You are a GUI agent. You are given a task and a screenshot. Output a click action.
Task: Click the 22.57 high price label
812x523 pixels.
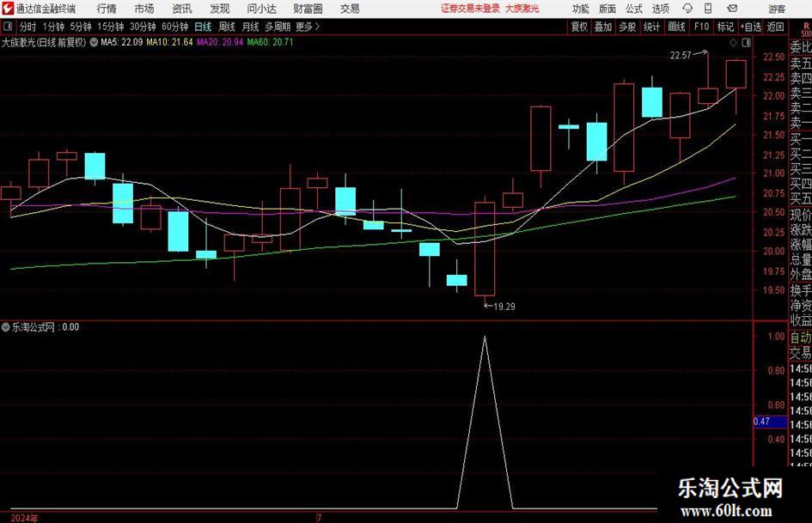pos(681,56)
